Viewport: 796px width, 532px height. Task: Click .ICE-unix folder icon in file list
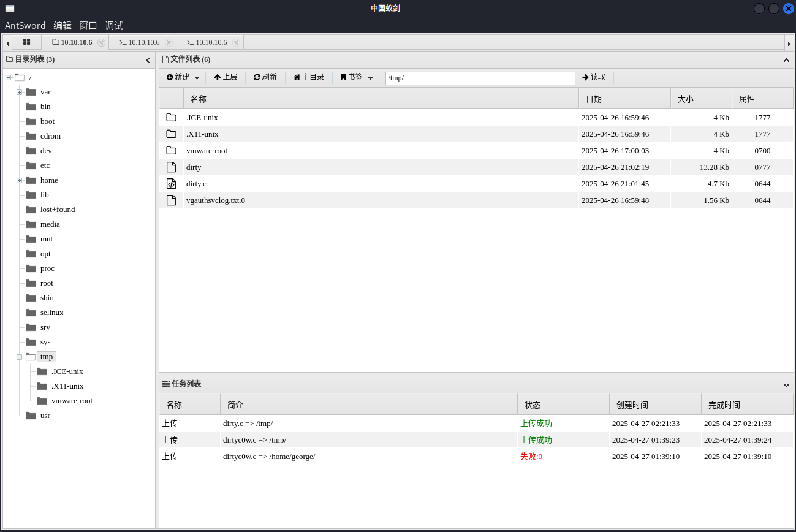171,117
